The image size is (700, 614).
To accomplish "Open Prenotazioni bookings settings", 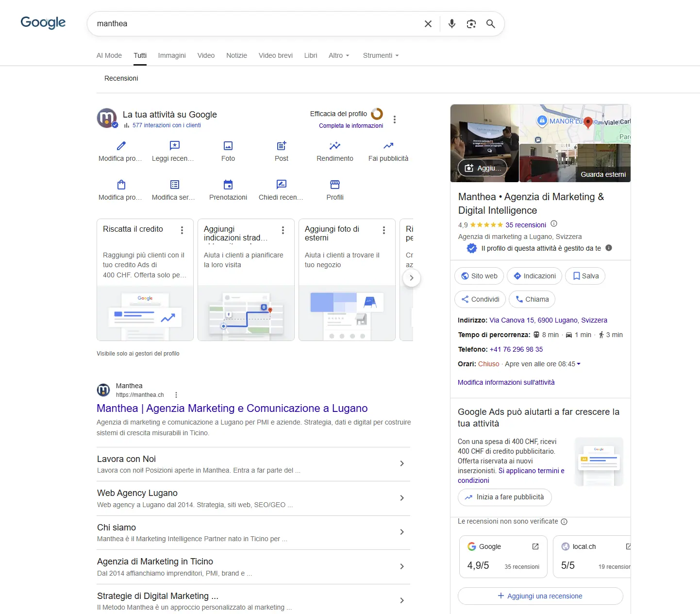I will point(228,190).
